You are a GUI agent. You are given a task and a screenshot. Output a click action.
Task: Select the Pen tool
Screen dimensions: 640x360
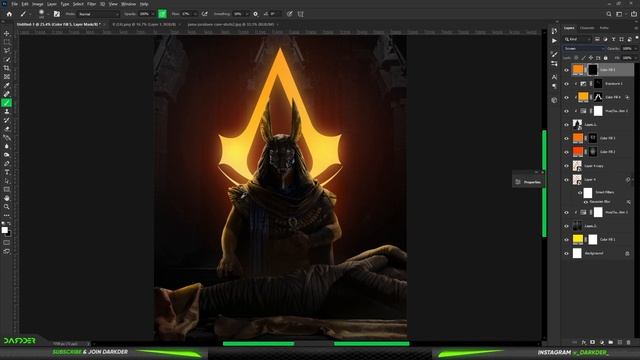(7, 163)
